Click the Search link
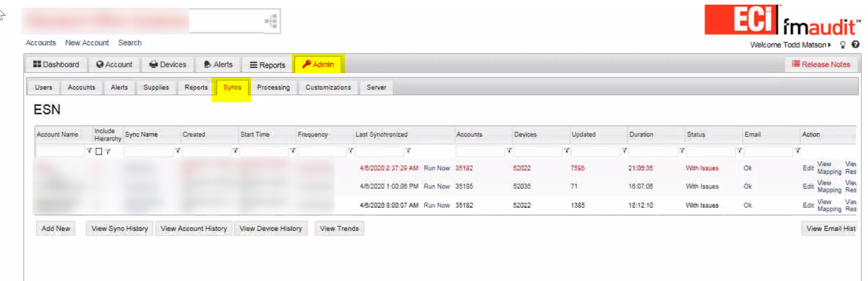The width and height of the screenshot is (868, 281). [x=130, y=43]
